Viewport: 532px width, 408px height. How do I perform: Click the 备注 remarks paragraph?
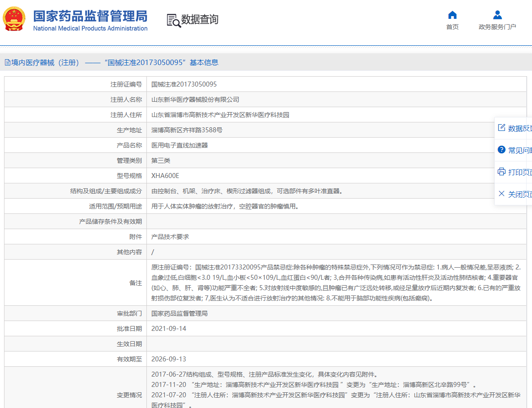click(336, 282)
